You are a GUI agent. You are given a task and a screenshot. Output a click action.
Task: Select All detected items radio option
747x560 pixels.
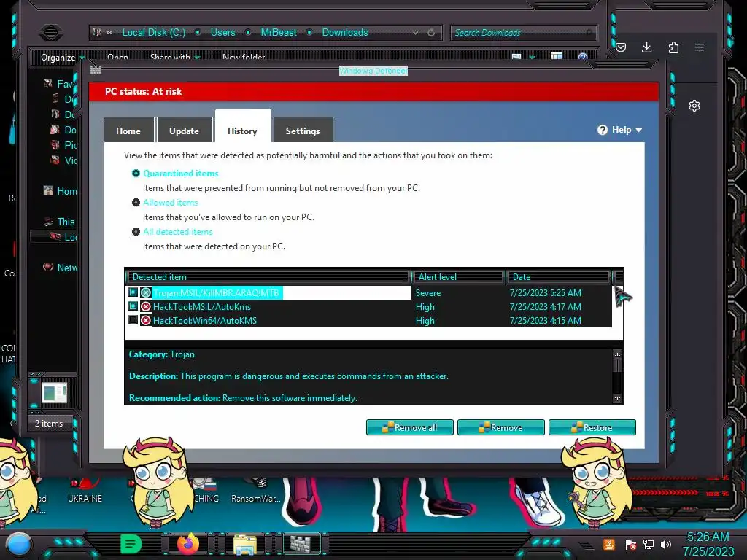[x=136, y=231]
